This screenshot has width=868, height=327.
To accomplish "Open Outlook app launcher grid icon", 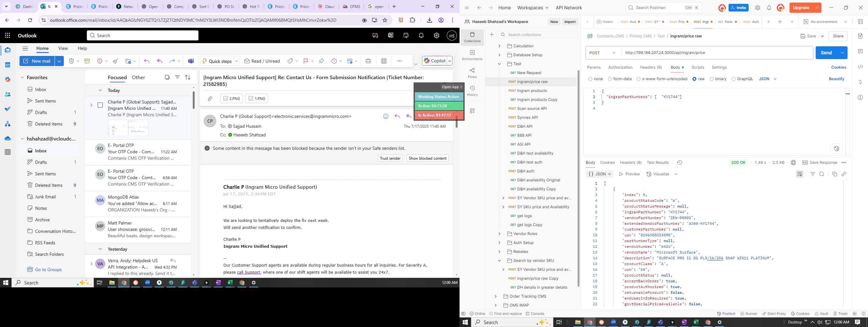I will 7,35.
